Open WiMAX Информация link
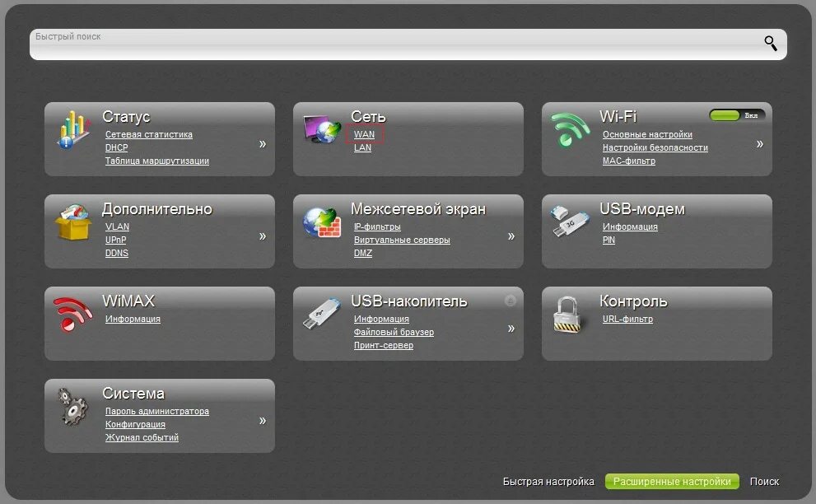Screen dimensions: 816x504 [133, 319]
